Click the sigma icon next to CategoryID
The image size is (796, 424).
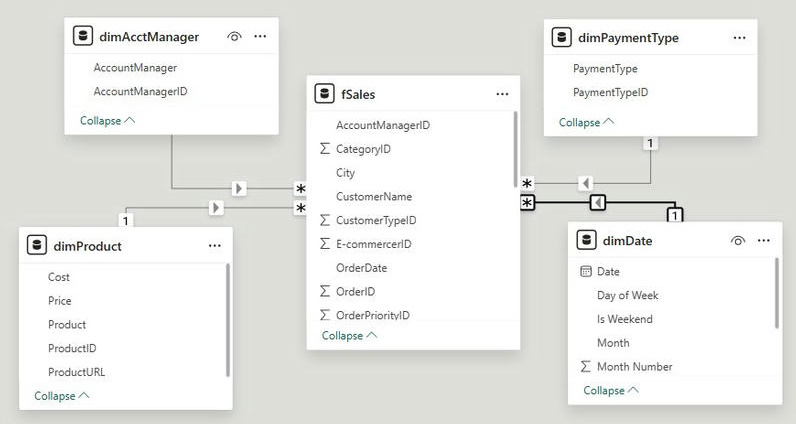324,149
